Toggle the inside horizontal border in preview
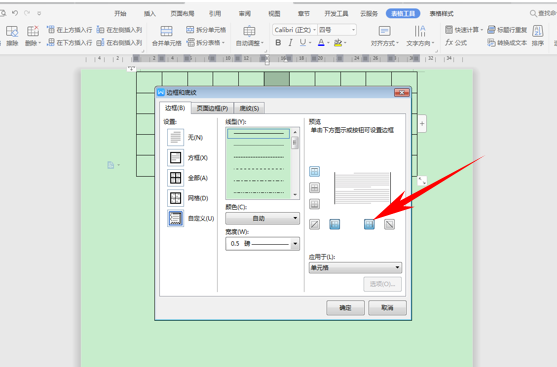Screen dimensions: 557x367 point(314,188)
